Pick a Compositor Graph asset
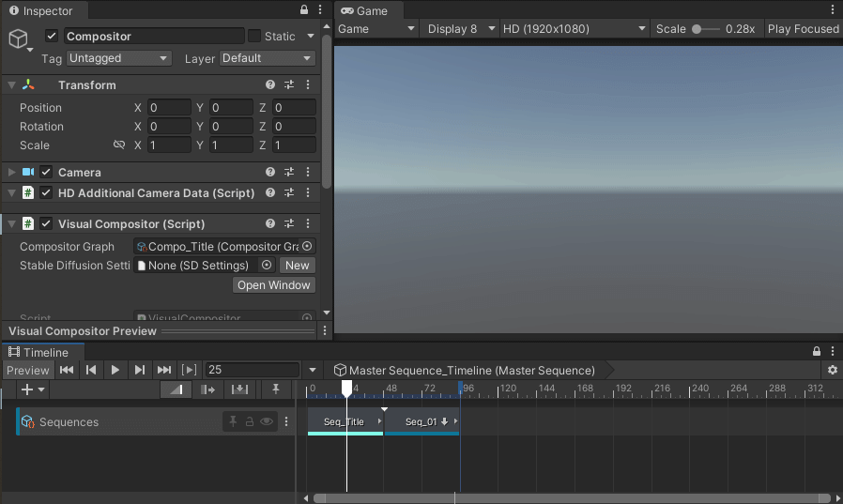This screenshot has height=504, width=843. [x=307, y=246]
